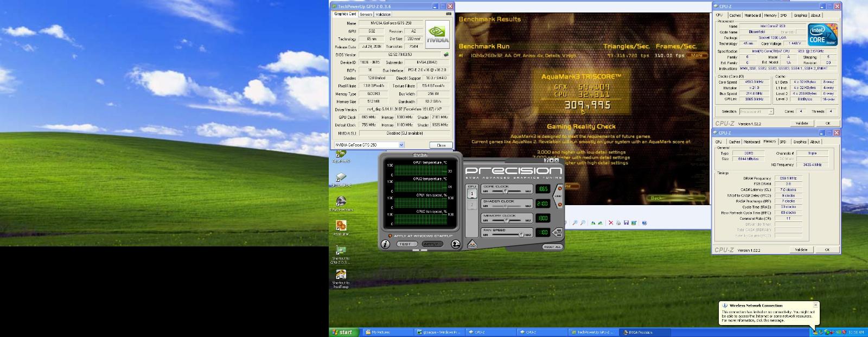Open SPD tab in lower CPU-Z window

pyautogui.click(x=783, y=142)
